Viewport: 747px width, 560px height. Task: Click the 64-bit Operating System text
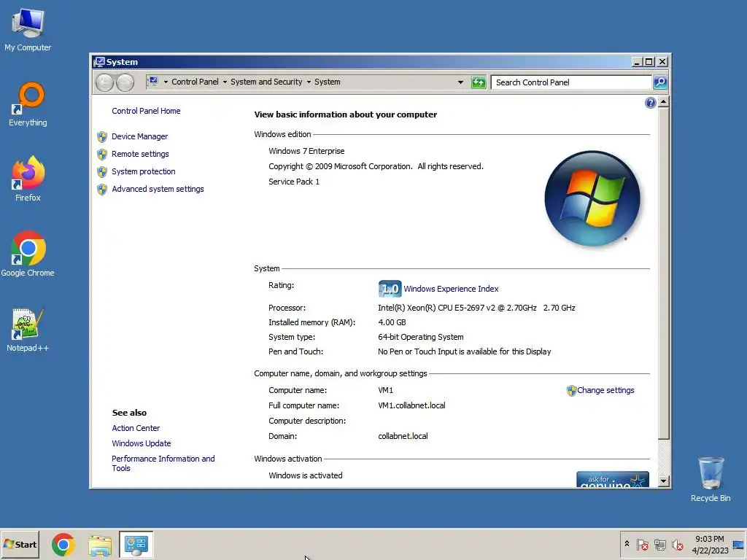pyautogui.click(x=421, y=337)
